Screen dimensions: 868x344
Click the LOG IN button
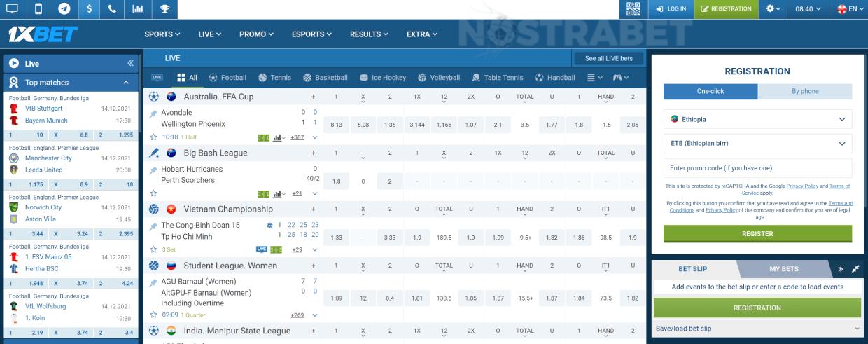click(x=671, y=9)
